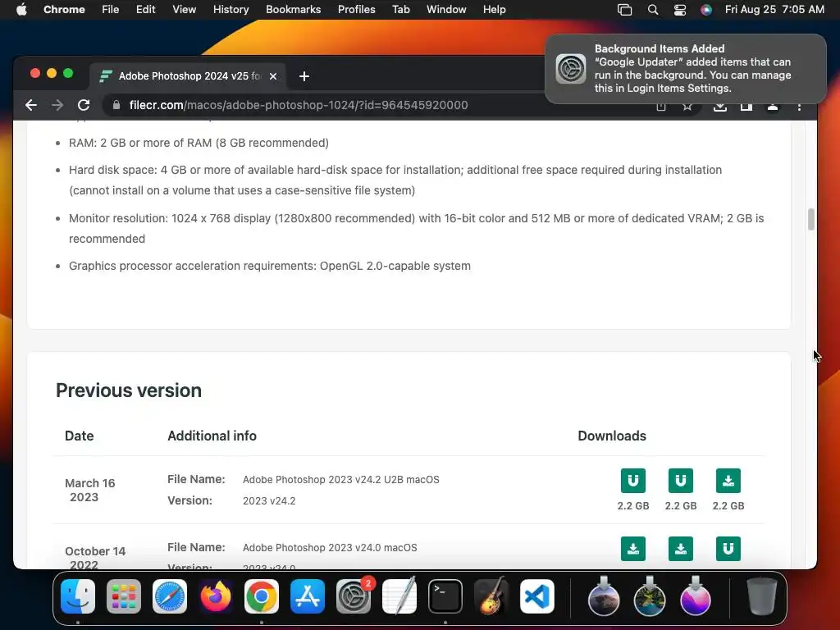The image size is (840, 630).
Task: Open the Window menu
Action: 446,9
